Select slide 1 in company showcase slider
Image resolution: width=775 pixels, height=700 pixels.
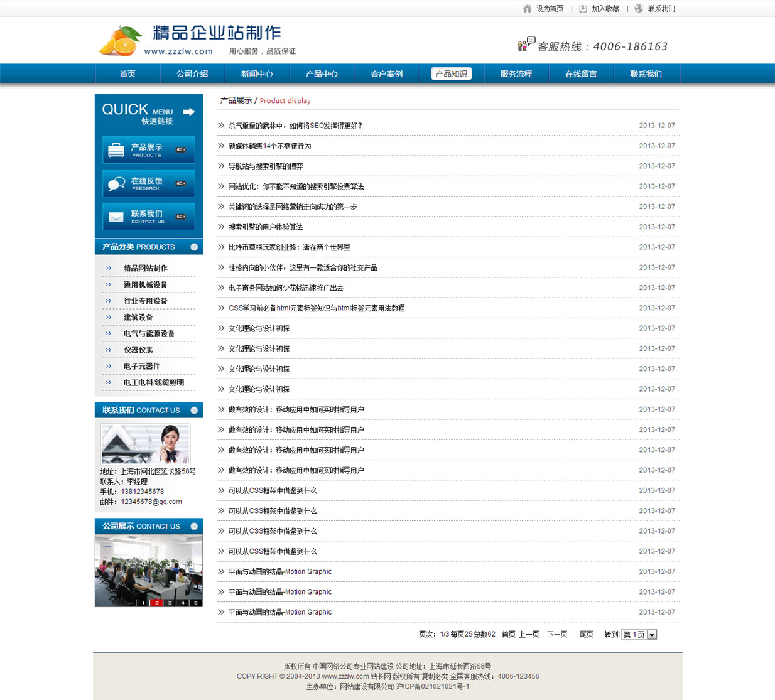[143, 603]
